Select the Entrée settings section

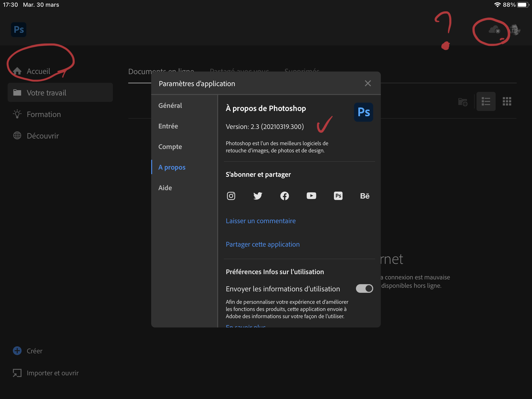(168, 126)
